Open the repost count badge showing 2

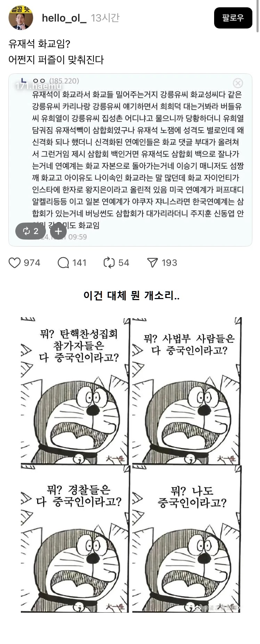31,231
